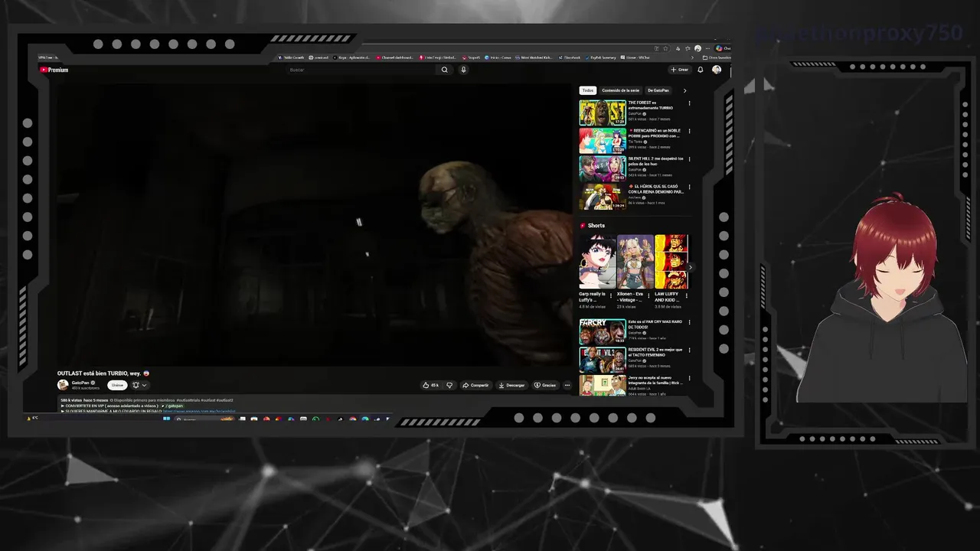The height and width of the screenshot is (551, 980).
Task: Click the Crear button
Action: (x=680, y=70)
